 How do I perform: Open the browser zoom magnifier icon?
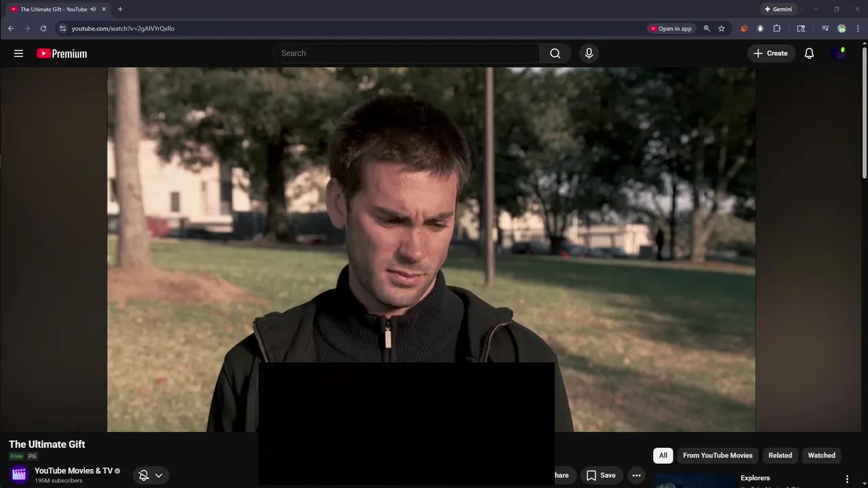(x=707, y=28)
